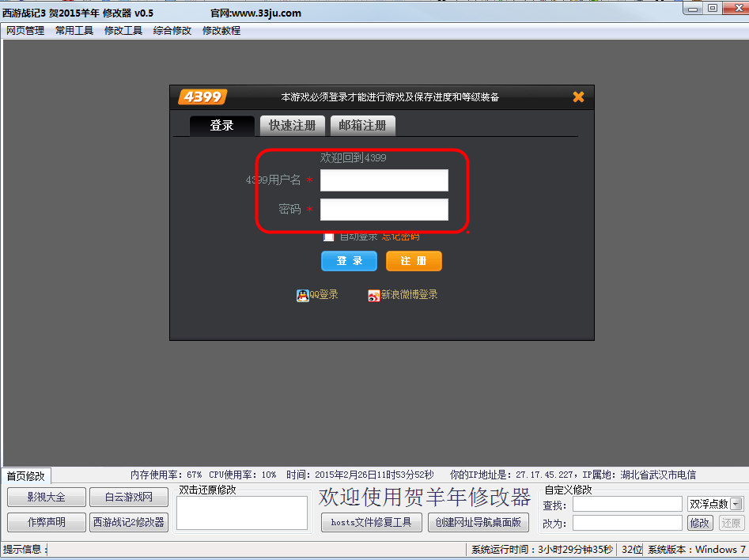
Task: Click the 还原 button in 自定义修改
Action: pyautogui.click(x=732, y=523)
